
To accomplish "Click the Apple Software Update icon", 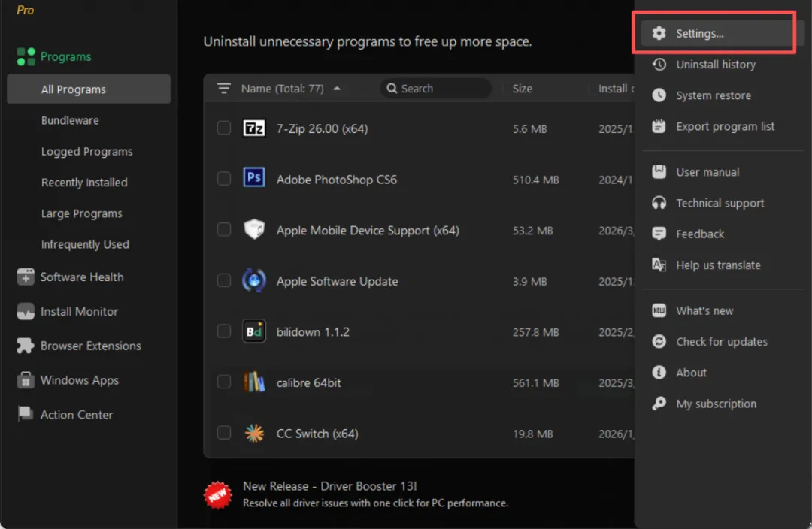I will click(254, 280).
